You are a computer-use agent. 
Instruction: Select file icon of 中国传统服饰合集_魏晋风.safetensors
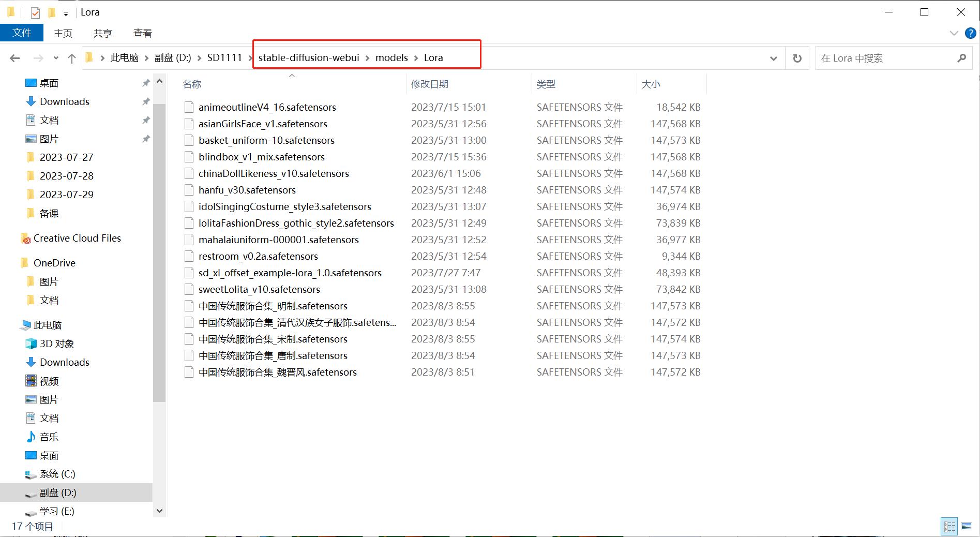tap(189, 372)
